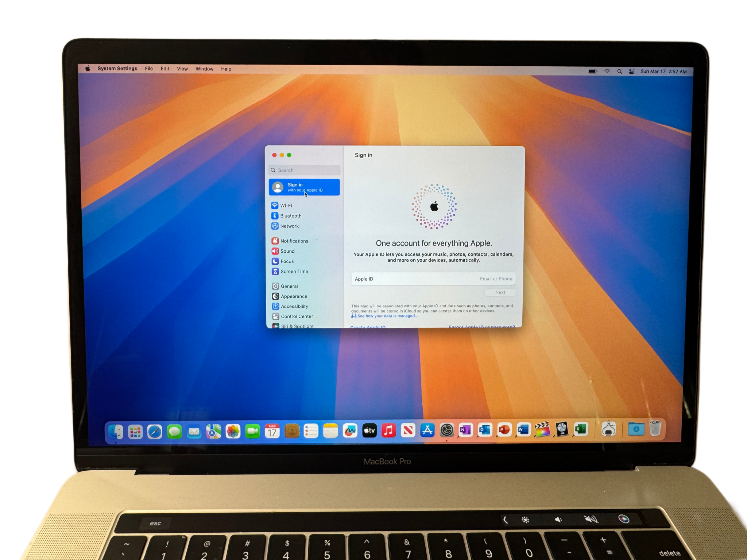
Task: Open Mail from the Dock
Action: click(x=194, y=432)
